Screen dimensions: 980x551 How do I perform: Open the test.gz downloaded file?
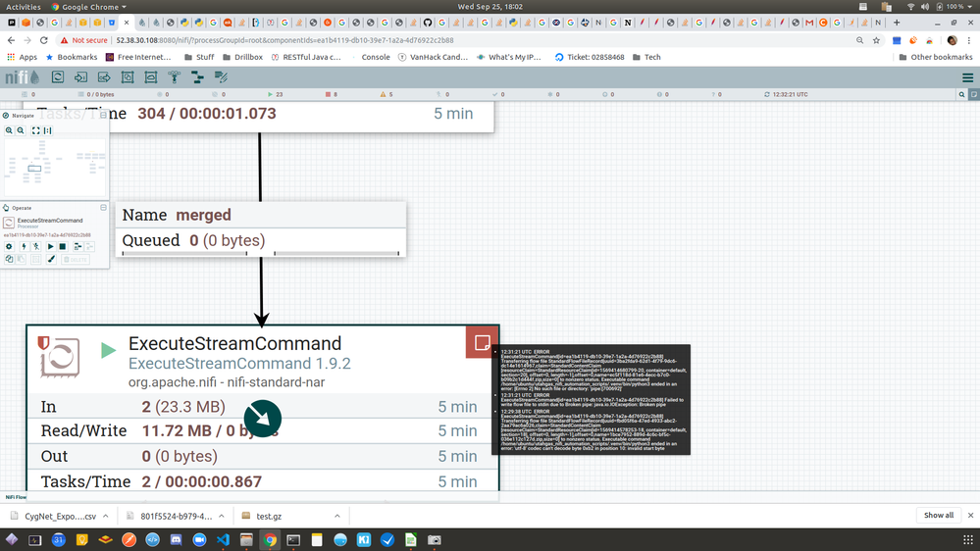pos(269,516)
